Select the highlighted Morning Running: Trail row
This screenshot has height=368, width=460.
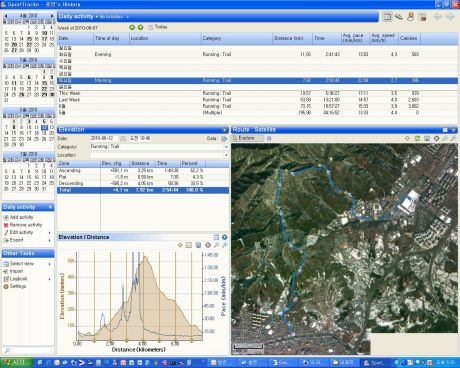point(257,80)
